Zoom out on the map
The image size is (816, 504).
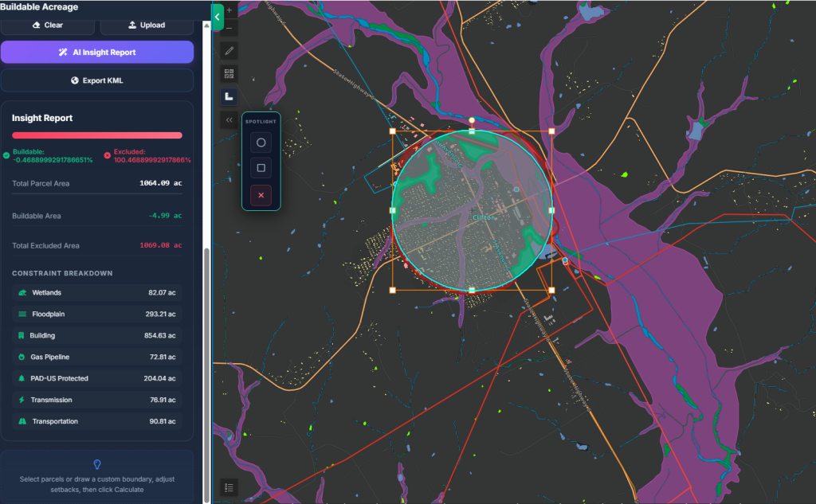[x=229, y=28]
